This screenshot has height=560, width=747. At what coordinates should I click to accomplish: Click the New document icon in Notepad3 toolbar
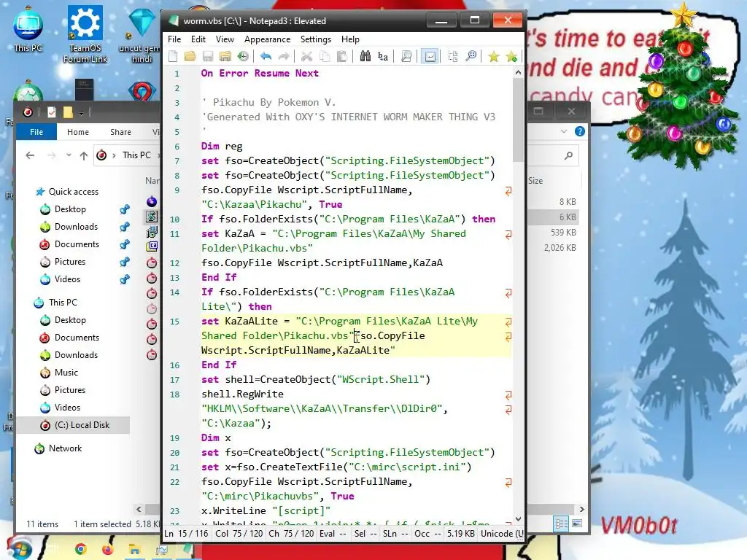pos(173,57)
